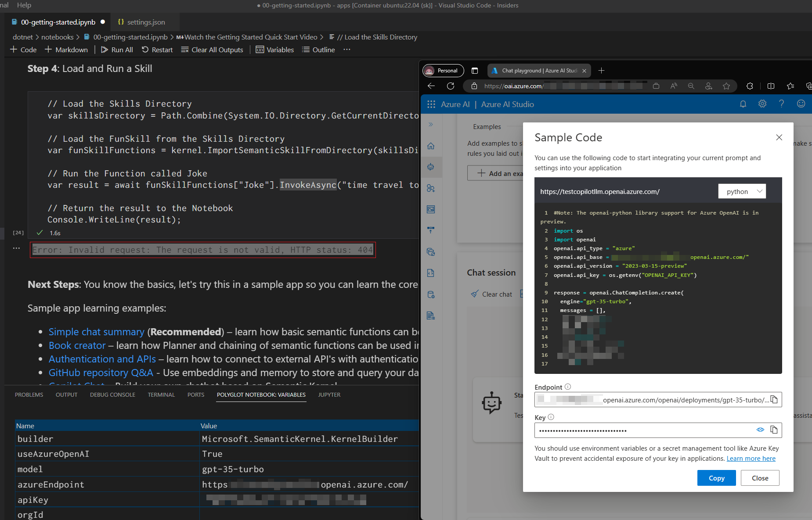Select the dotnet breadcrumb segment
Screen dimensions: 812x520
[x=23, y=37]
